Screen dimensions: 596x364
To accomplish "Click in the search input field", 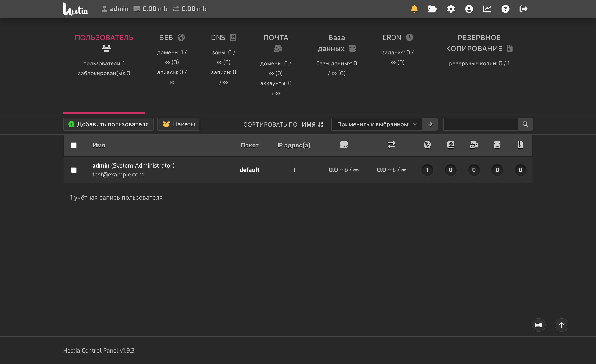I will 480,124.
